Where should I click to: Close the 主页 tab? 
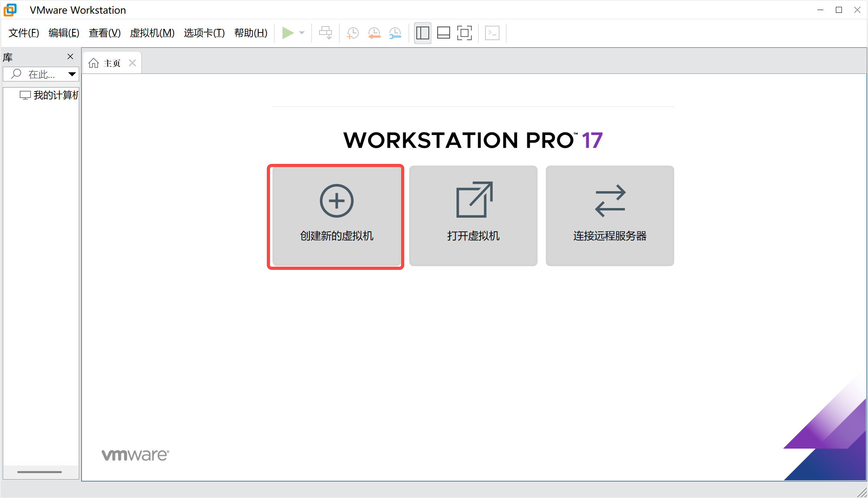pyautogui.click(x=133, y=63)
